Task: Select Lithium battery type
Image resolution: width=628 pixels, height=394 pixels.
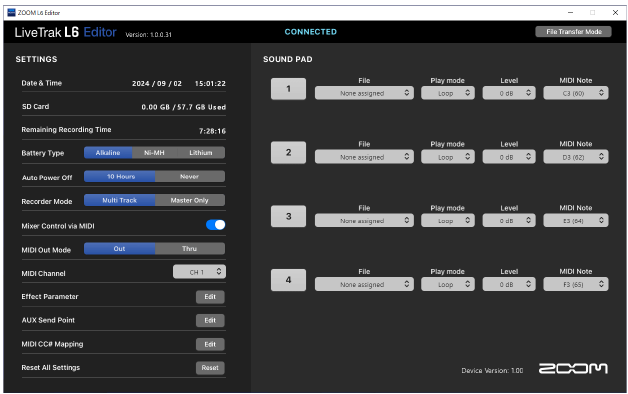Action: click(x=201, y=153)
